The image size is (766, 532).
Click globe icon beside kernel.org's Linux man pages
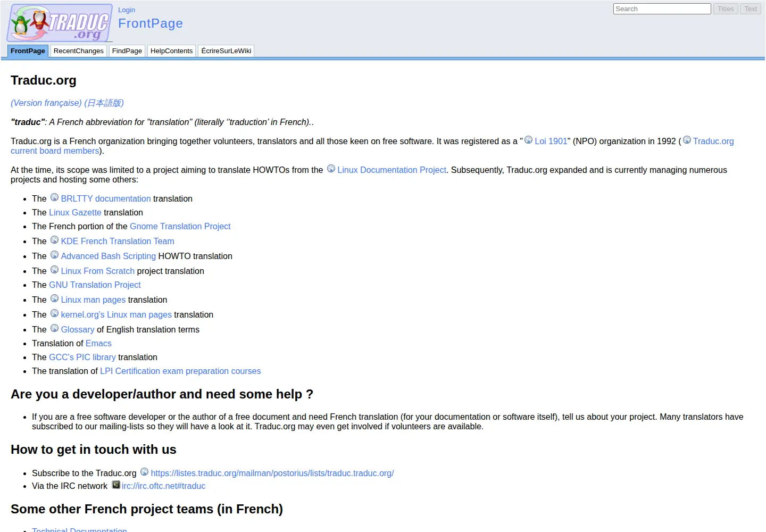(54, 313)
